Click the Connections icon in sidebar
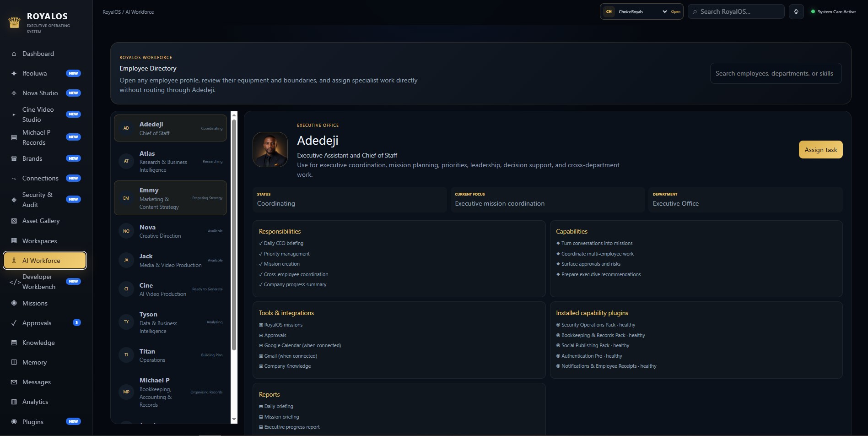Image resolution: width=868 pixels, height=436 pixels. coord(14,179)
